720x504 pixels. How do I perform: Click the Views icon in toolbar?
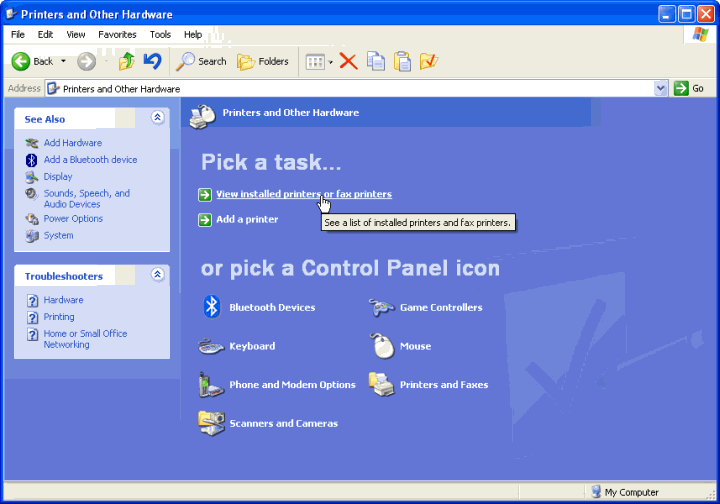pyautogui.click(x=315, y=62)
